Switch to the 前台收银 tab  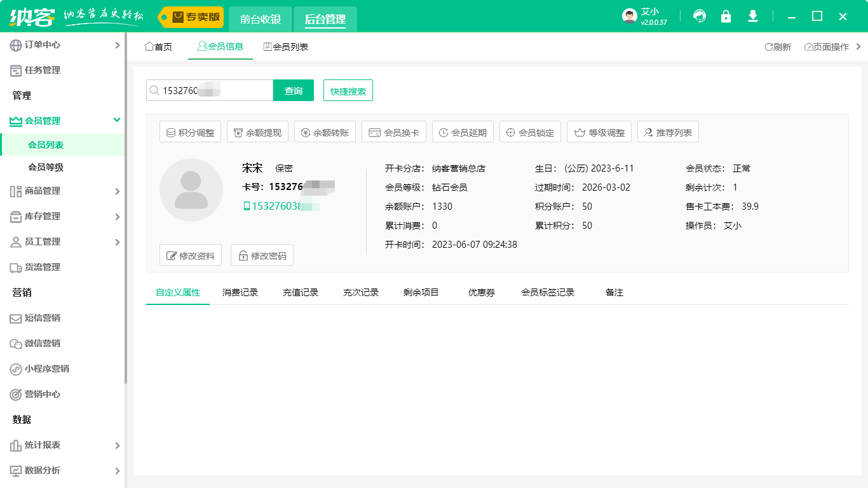(260, 19)
